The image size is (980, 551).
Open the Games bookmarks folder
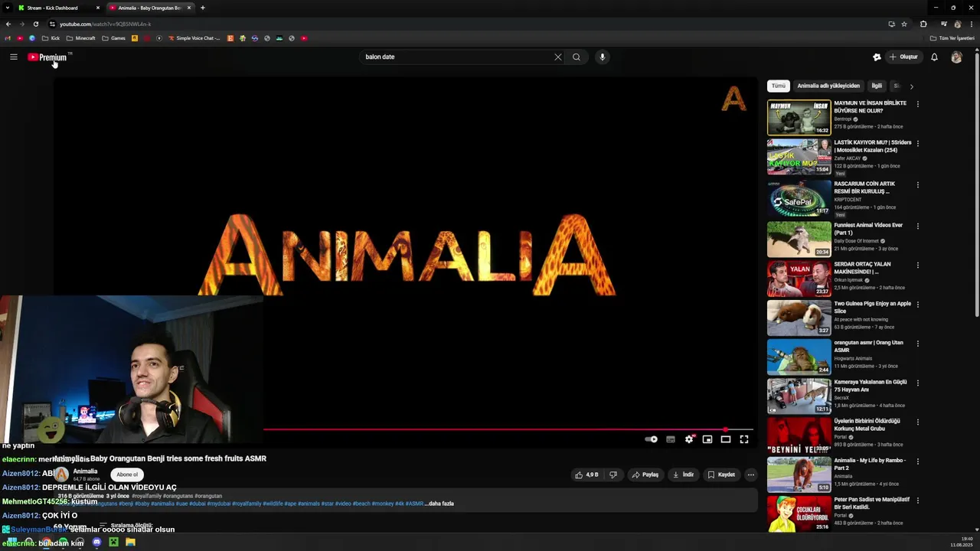pos(114,38)
